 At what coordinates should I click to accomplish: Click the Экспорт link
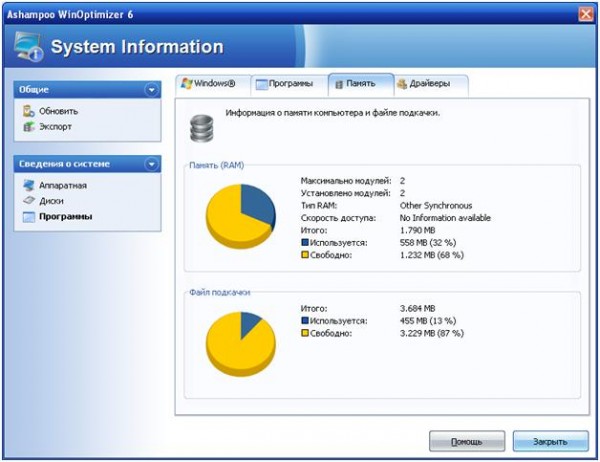point(55,127)
